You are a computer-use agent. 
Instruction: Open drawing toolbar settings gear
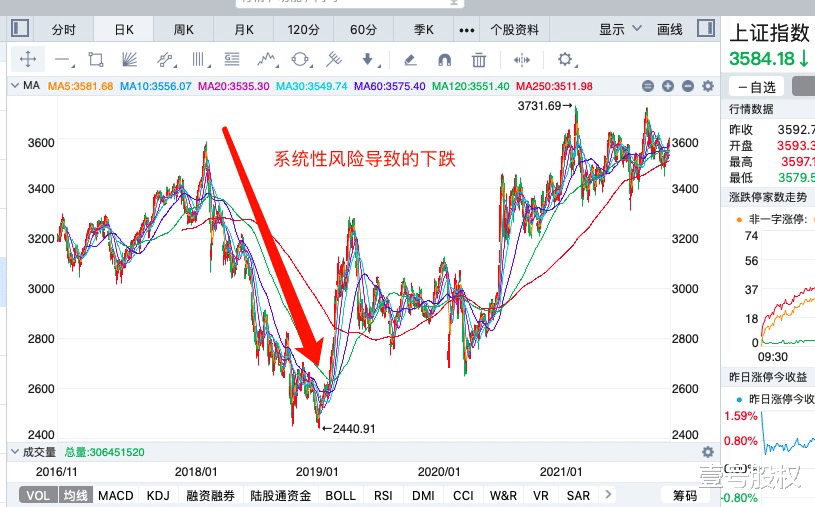pyautogui.click(x=566, y=59)
